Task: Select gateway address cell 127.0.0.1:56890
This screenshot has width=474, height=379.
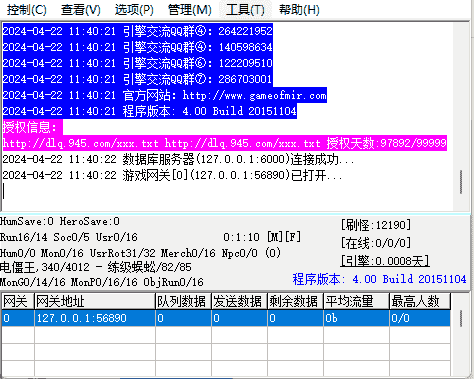Action: [95, 318]
